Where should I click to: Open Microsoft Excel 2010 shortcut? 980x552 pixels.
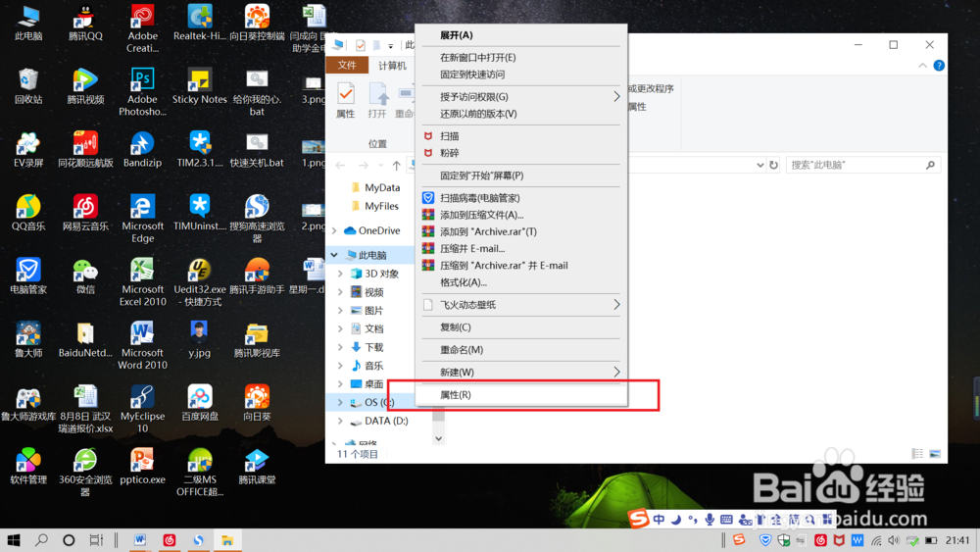142,283
